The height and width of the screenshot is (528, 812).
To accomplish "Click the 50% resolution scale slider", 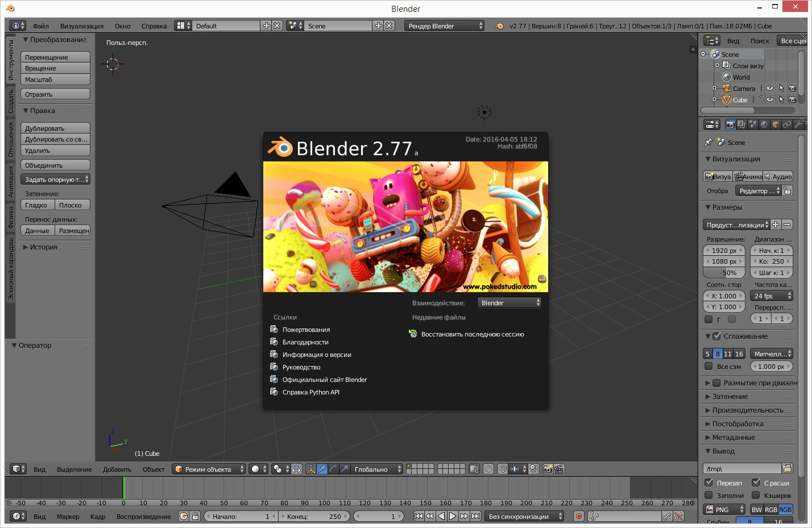I will [724, 272].
